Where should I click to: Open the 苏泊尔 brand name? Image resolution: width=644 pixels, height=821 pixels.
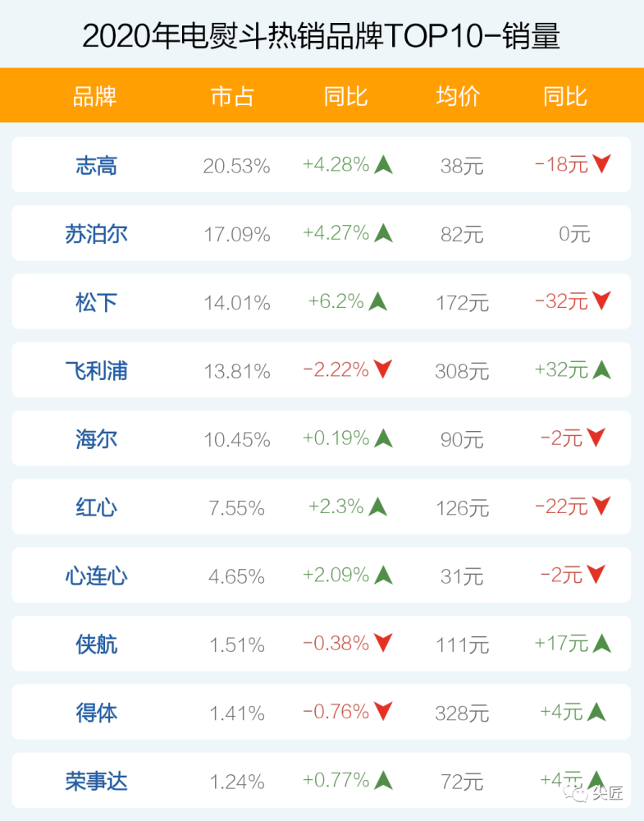click(x=96, y=234)
